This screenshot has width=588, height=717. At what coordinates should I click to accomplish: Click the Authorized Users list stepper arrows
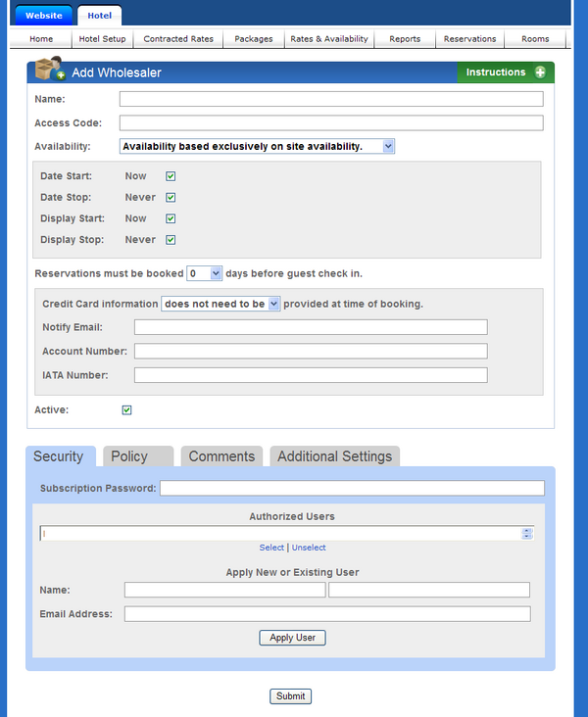(526, 533)
